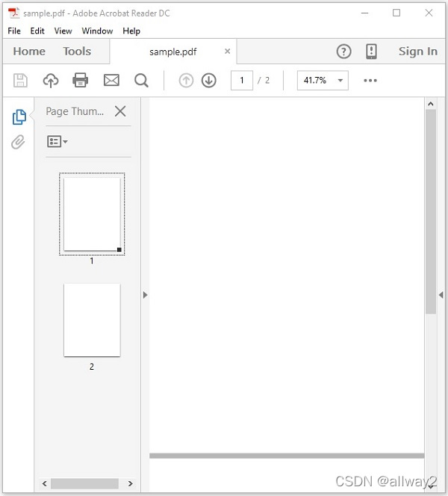Click the thumbnail panel horizontal scrollbar thumb
448x496 pixels.
pos(84,483)
